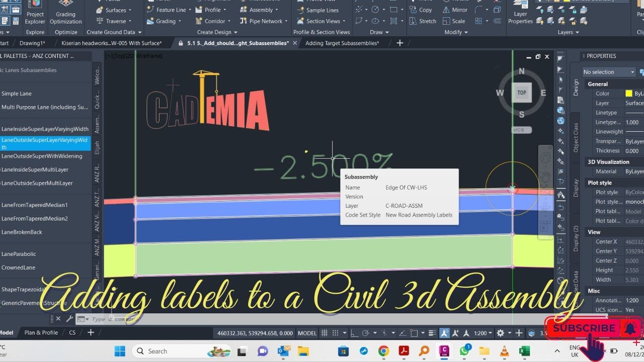Open annotation scale 1:200 dropdown
The image size is (644, 362).
click(x=484, y=333)
